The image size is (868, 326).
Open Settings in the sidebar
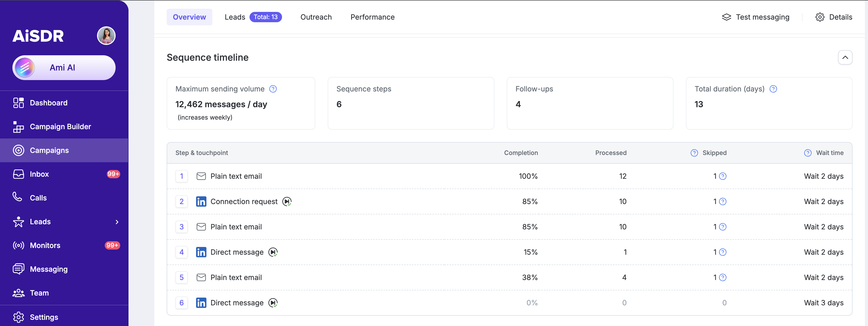(64, 317)
